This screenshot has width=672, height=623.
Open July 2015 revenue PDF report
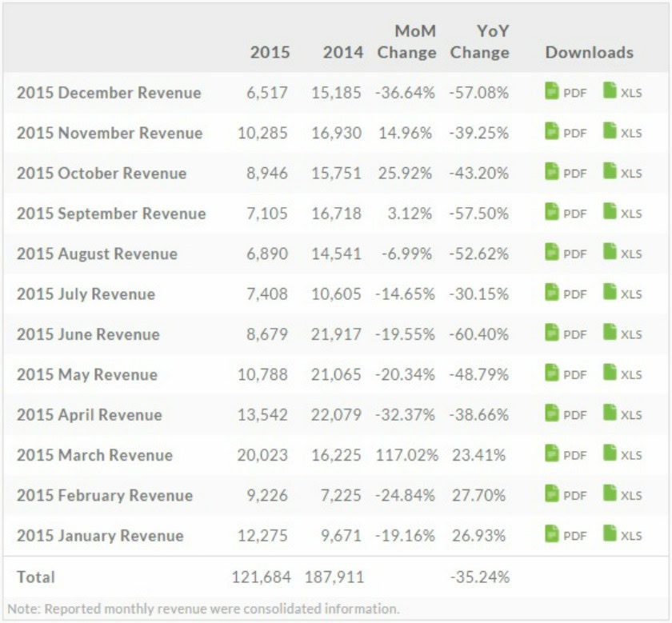[566, 294]
